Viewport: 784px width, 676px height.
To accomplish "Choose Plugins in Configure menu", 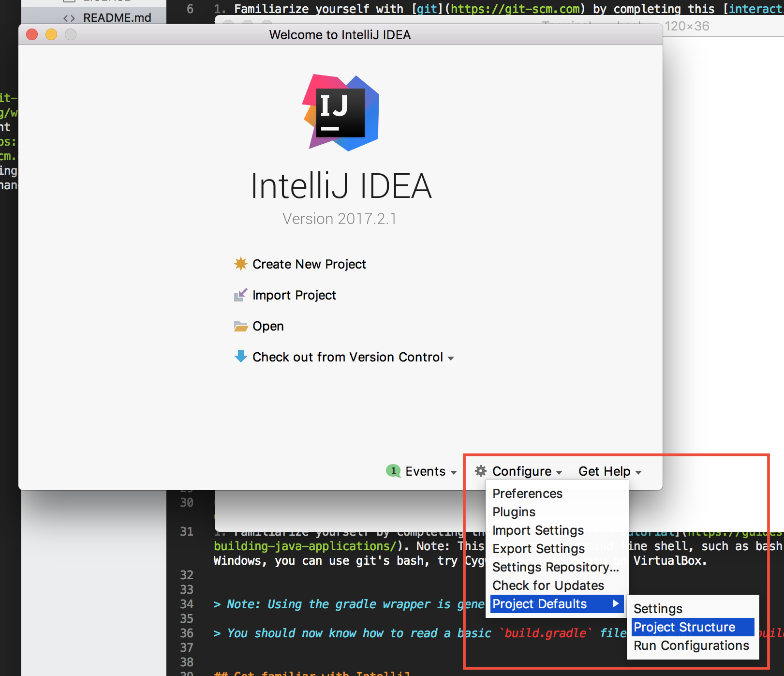I will (556, 512).
